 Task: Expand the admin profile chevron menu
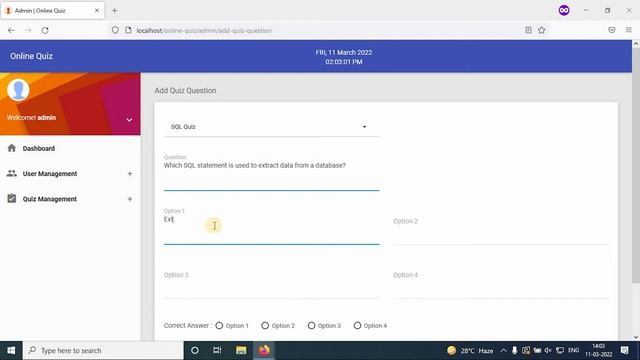pyautogui.click(x=129, y=120)
